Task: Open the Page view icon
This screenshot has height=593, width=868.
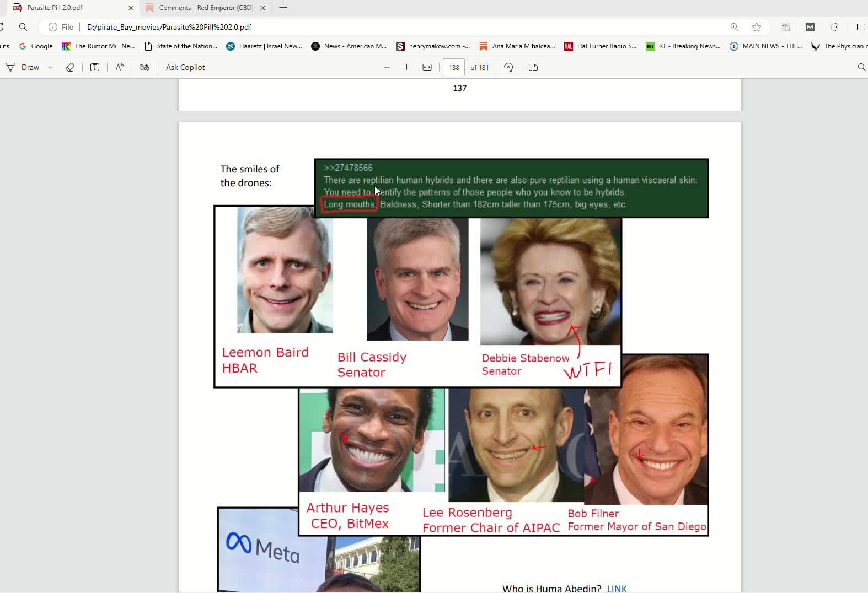Action: coord(533,67)
